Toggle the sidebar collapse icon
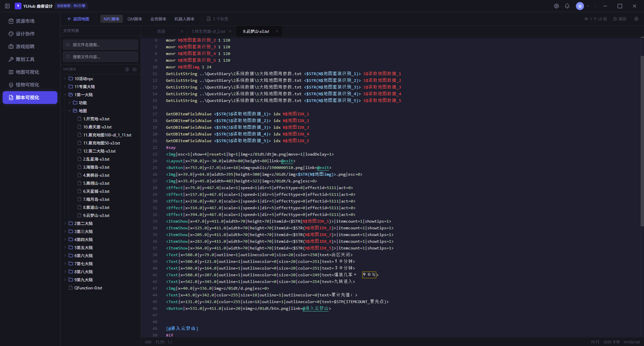The image size is (644, 346). (x=7, y=6)
